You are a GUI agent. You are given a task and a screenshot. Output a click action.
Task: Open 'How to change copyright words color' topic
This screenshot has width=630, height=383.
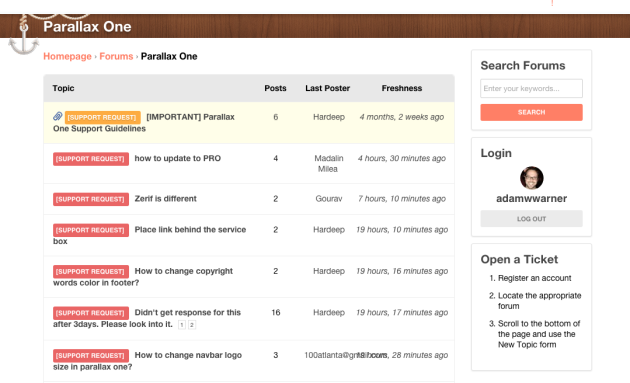[x=184, y=271]
